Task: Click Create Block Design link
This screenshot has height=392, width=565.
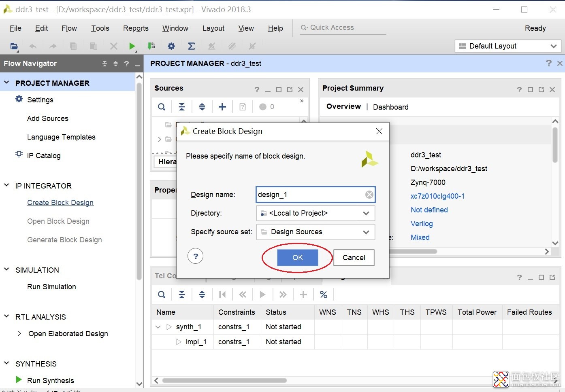Action: 60,203
